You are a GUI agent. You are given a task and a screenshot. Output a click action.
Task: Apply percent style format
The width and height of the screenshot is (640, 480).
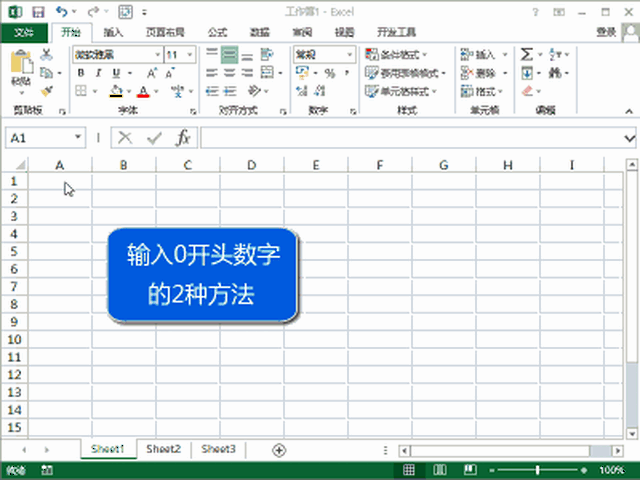[329, 73]
